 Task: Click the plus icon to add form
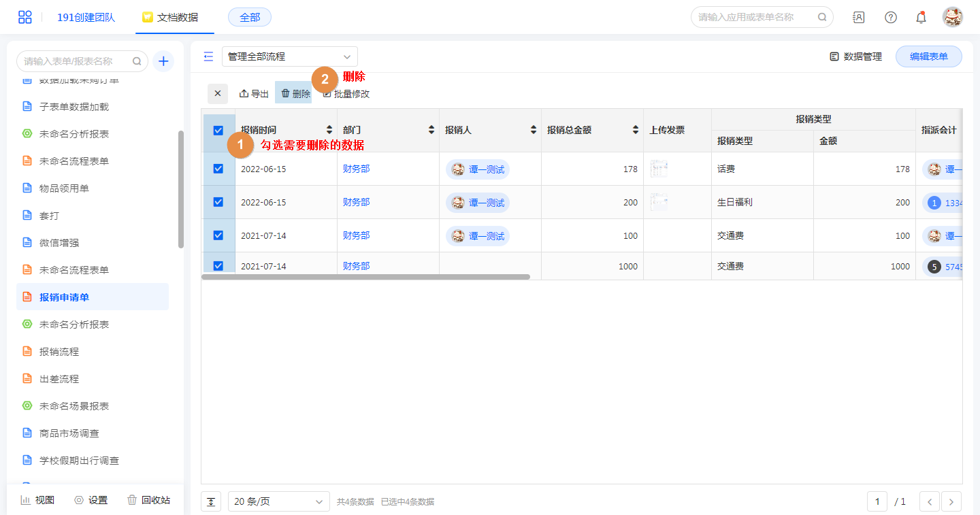coord(163,61)
